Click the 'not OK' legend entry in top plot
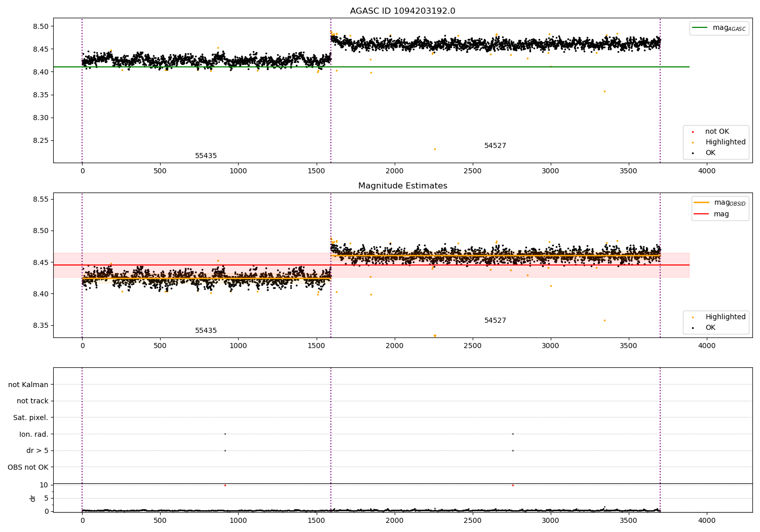 (x=711, y=132)
